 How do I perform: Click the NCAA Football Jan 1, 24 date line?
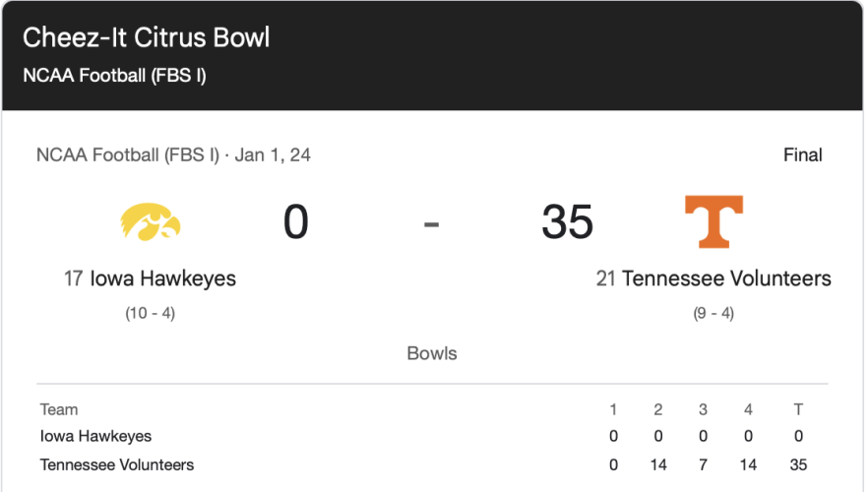(173, 154)
